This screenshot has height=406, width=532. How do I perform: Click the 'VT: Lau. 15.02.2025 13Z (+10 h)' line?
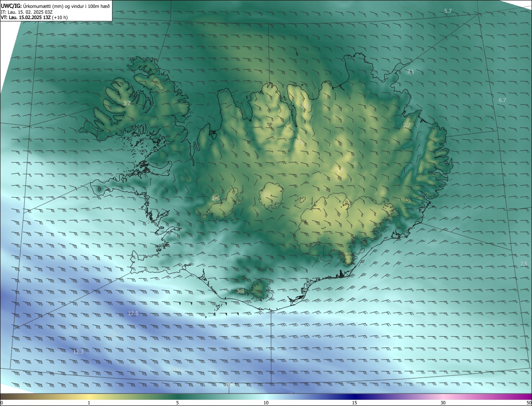pyautogui.click(x=34, y=17)
